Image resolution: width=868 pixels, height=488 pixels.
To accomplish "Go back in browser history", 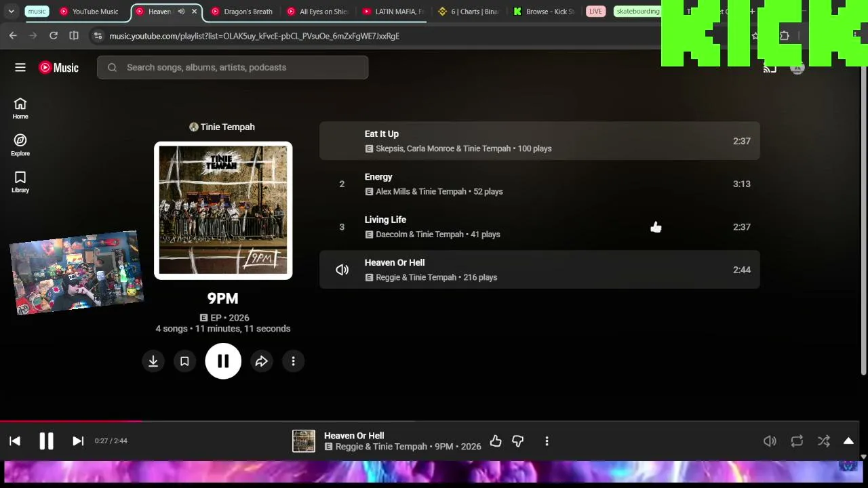I will coord(13,36).
